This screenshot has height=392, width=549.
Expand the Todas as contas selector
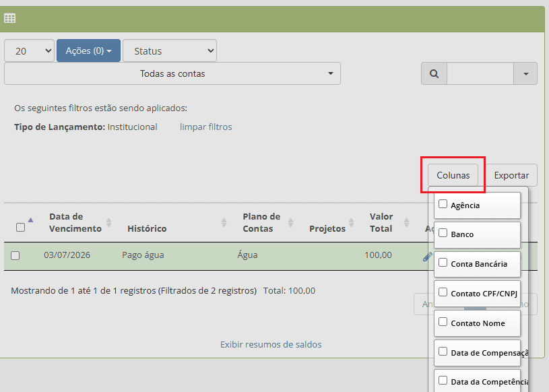[x=172, y=73]
